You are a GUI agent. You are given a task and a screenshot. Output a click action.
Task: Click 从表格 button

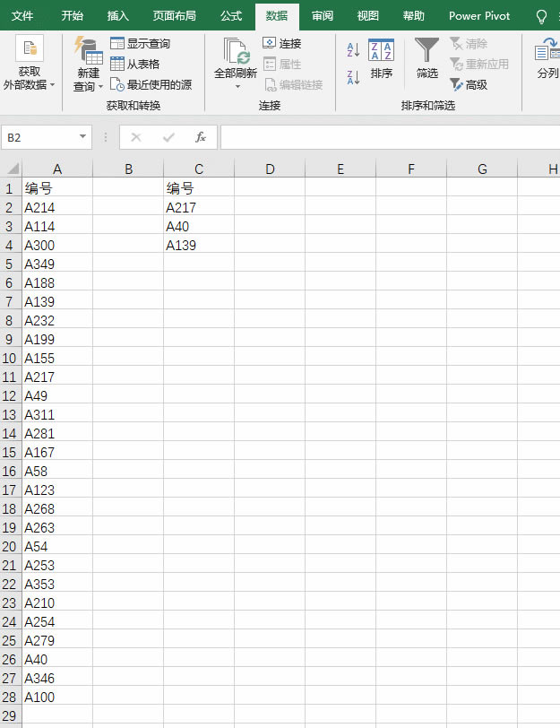(135, 64)
